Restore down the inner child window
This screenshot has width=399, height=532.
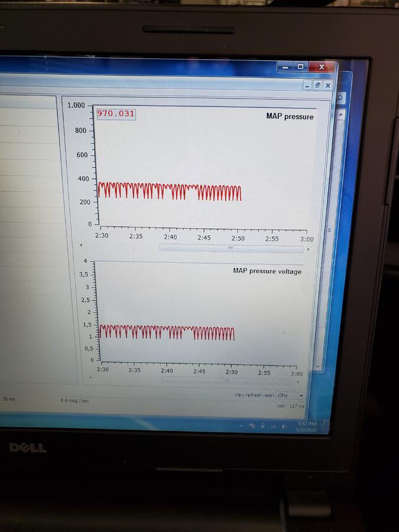click(x=317, y=85)
